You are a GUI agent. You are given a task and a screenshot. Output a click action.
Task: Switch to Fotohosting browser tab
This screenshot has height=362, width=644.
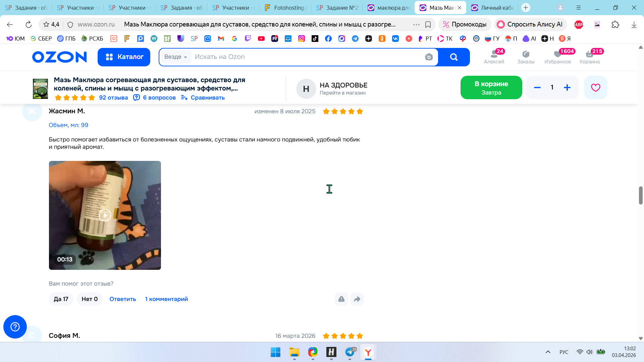click(286, 8)
